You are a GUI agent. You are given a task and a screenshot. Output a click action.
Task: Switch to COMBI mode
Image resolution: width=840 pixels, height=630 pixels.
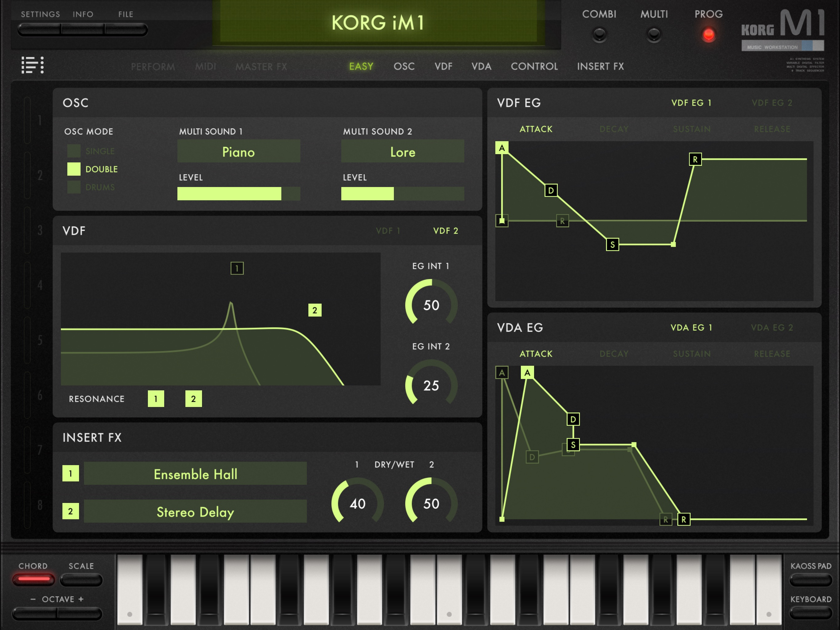point(599,34)
